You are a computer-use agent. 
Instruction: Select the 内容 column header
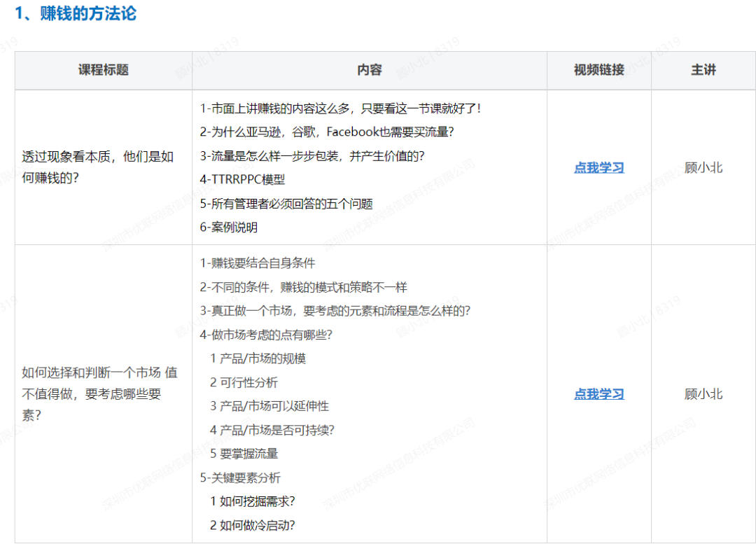pyautogui.click(x=370, y=70)
